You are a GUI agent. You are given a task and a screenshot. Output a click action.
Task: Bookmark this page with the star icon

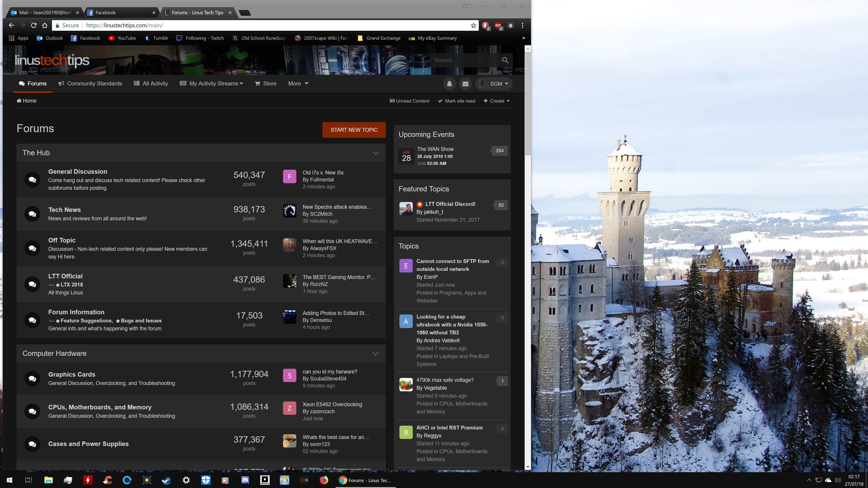[x=473, y=25]
